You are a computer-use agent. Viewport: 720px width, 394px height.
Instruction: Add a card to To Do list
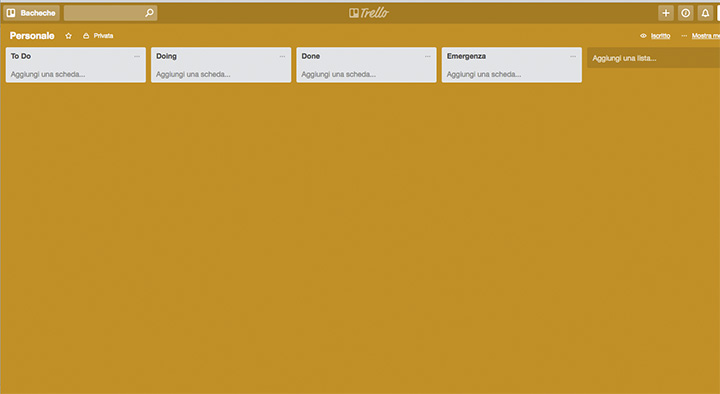[48, 74]
